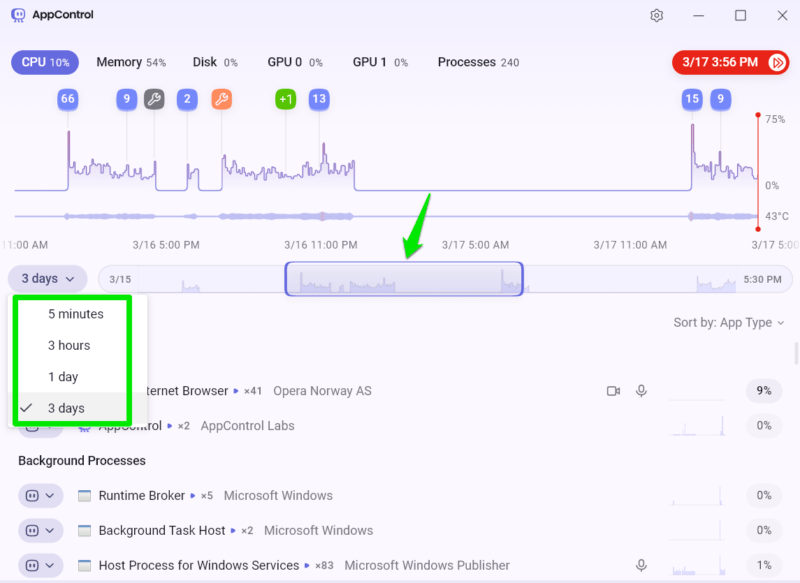Click the highlighted timeline selection window

403,278
